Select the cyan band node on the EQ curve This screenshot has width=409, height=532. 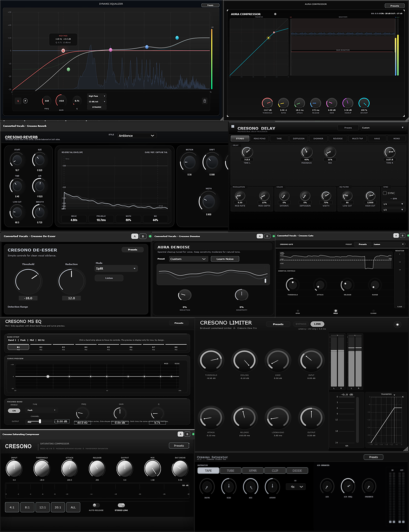(177, 38)
